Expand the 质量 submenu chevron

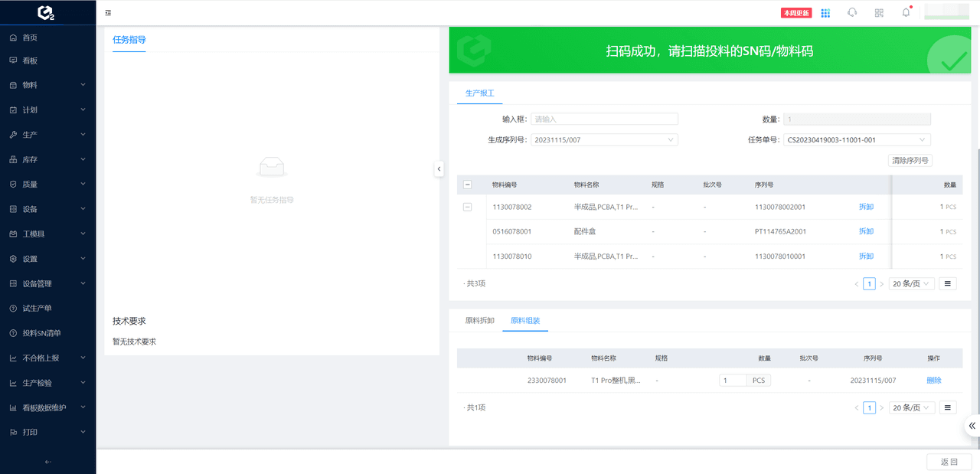(83, 185)
